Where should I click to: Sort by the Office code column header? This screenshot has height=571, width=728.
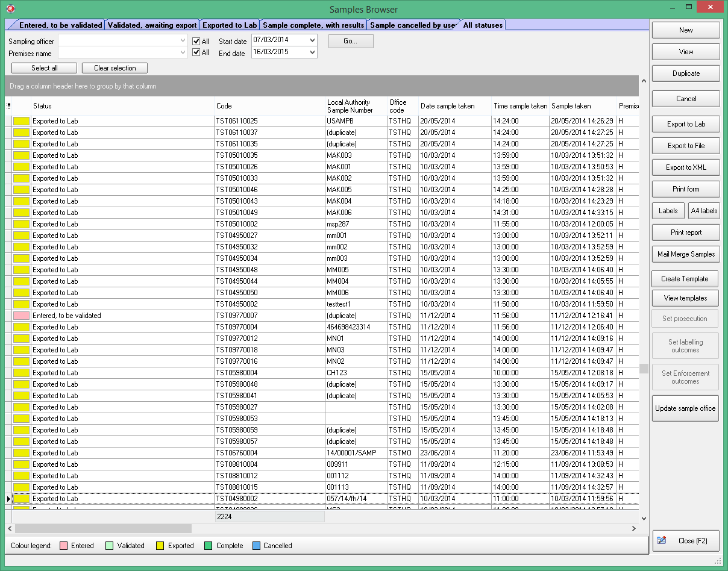coord(403,106)
